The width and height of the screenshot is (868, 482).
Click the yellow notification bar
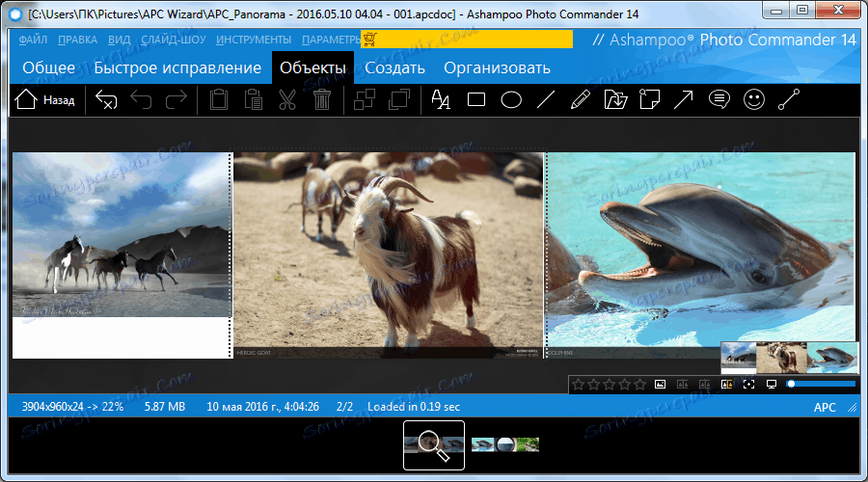(467, 40)
